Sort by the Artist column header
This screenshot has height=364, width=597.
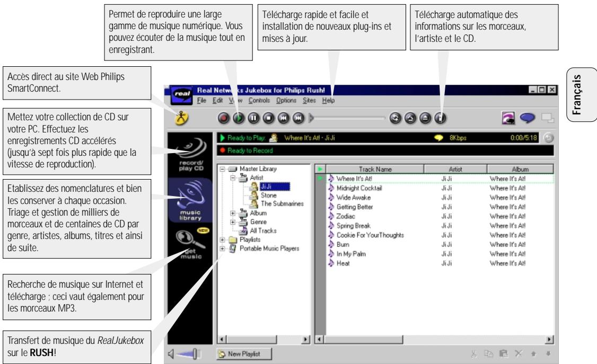coord(455,169)
